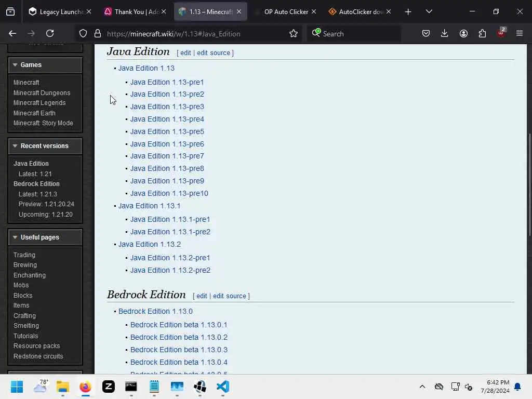Open the Brewing sidebar link
The height and width of the screenshot is (399, 532).
tap(25, 265)
